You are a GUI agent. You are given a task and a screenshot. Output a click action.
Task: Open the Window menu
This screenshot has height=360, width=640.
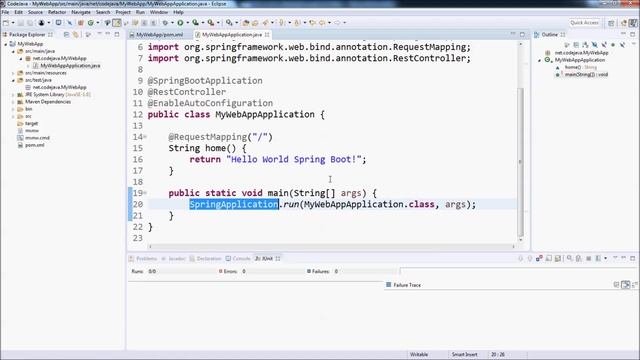pos(159,12)
